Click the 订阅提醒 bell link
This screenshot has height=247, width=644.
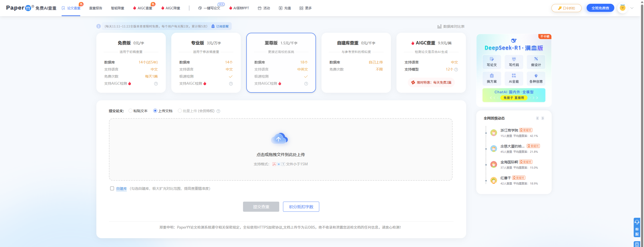pyautogui.click(x=220, y=26)
